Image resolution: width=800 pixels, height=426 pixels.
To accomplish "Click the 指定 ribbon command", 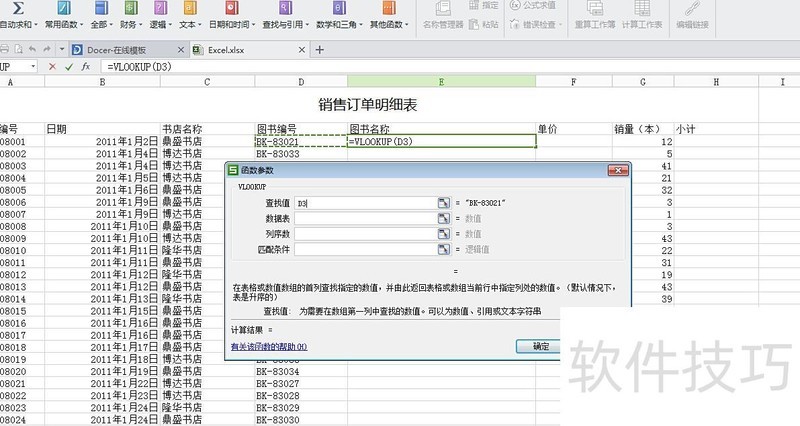I will pyautogui.click(x=484, y=5).
